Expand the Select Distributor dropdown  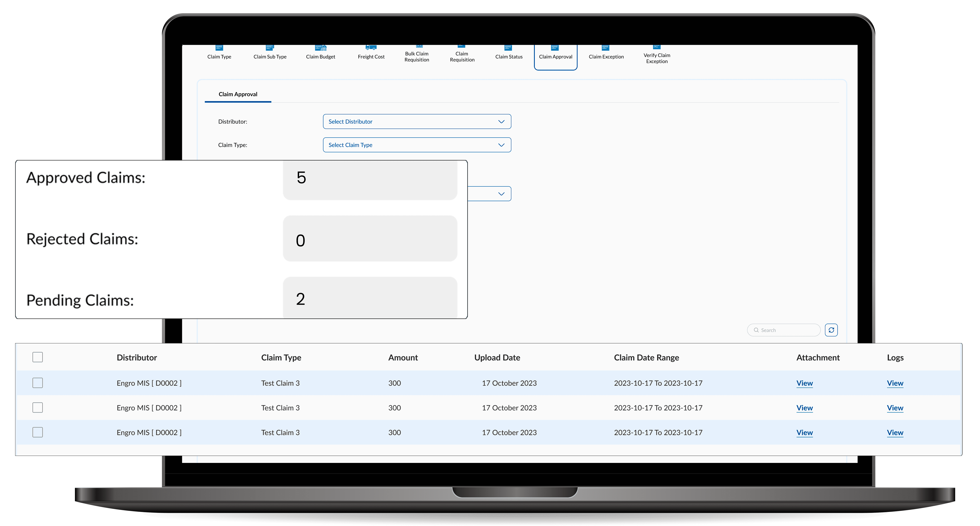[417, 121]
